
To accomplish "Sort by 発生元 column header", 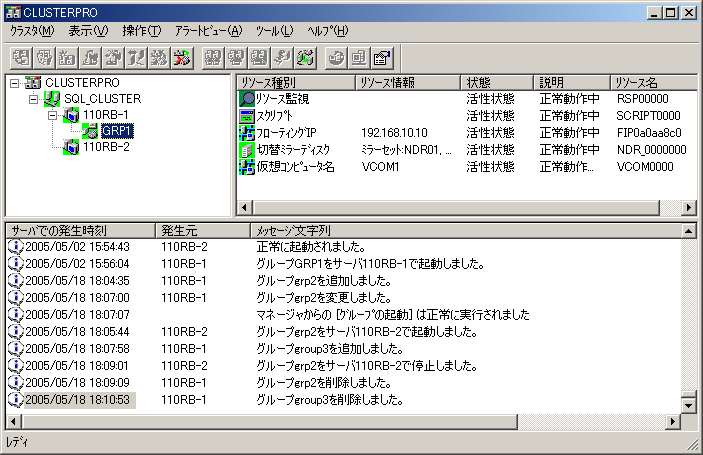I will 203,230.
